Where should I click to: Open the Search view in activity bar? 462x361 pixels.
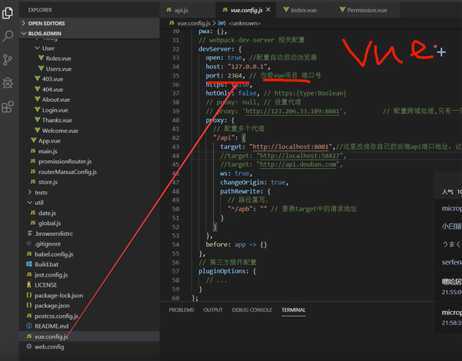pyautogui.click(x=8, y=36)
